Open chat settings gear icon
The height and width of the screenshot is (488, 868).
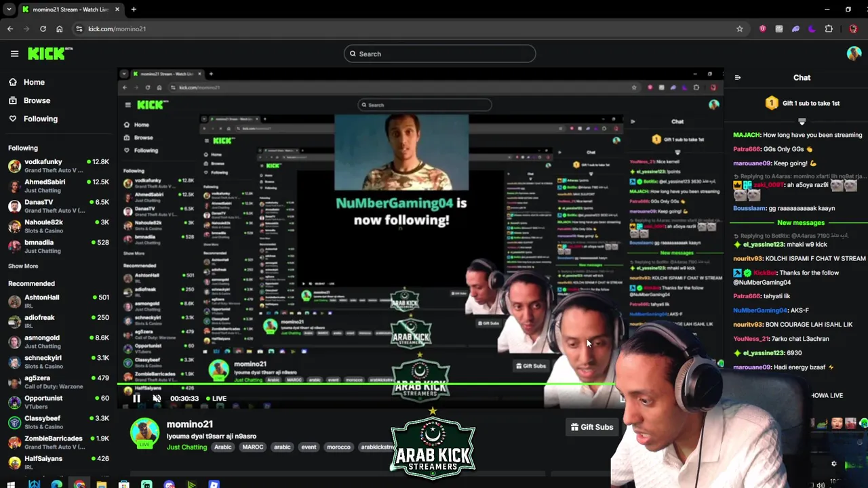[x=834, y=464]
